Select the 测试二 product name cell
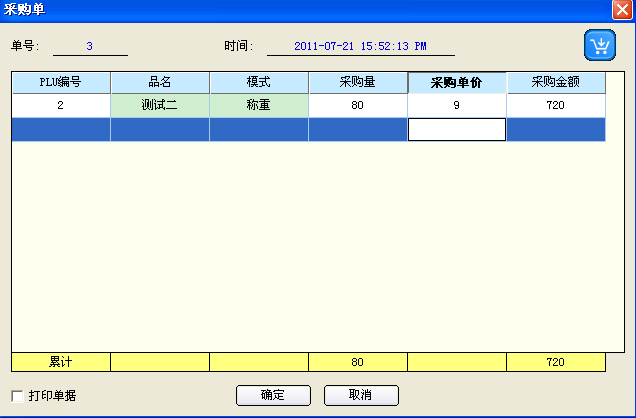The height and width of the screenshot is (418, 636). tap(160, 105)
